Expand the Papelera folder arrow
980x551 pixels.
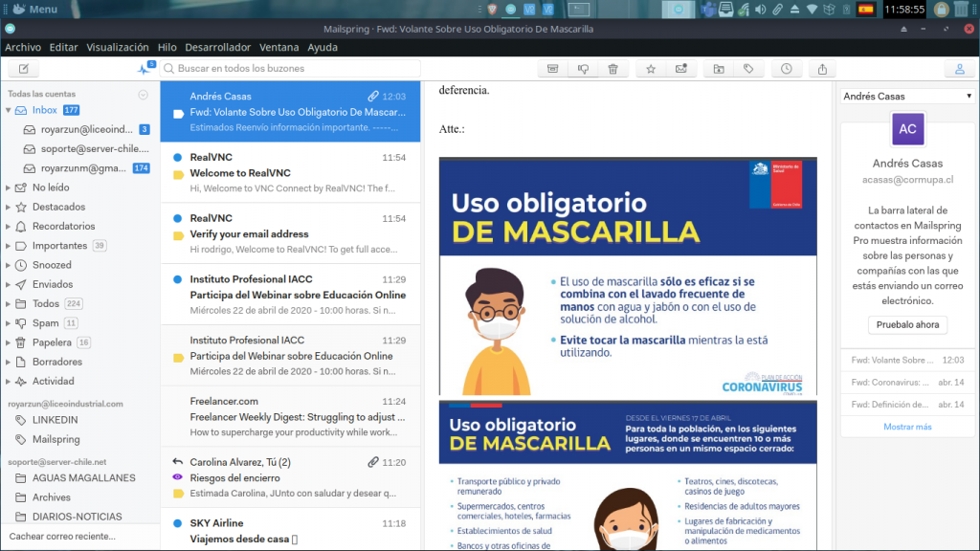click(x=8, y=342)
